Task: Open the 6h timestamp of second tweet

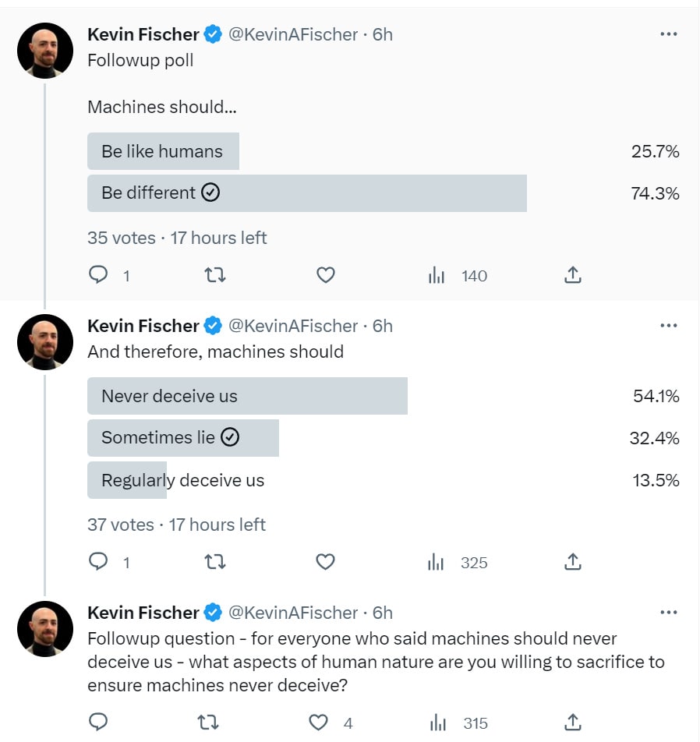Action: 382,326
